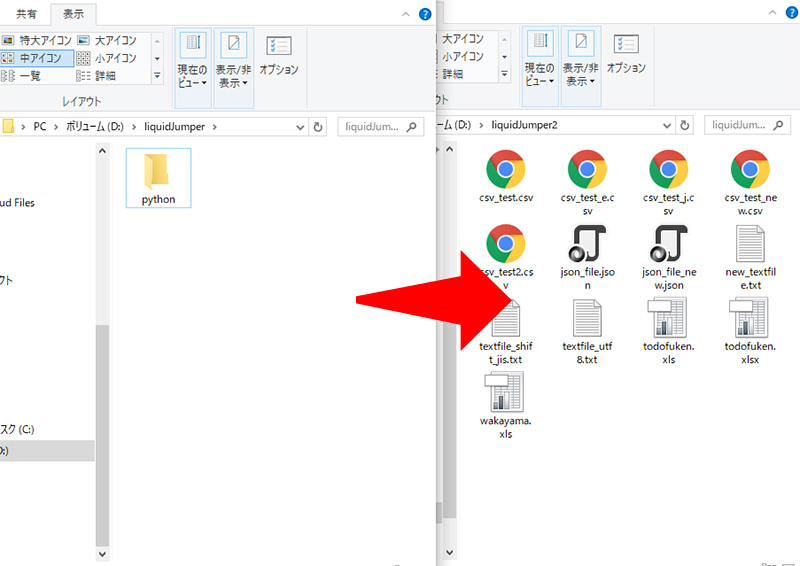Select csv_test.csv file icon
Image resolution: width=800 pixels, height=566 pixels.
coord(506,169)
